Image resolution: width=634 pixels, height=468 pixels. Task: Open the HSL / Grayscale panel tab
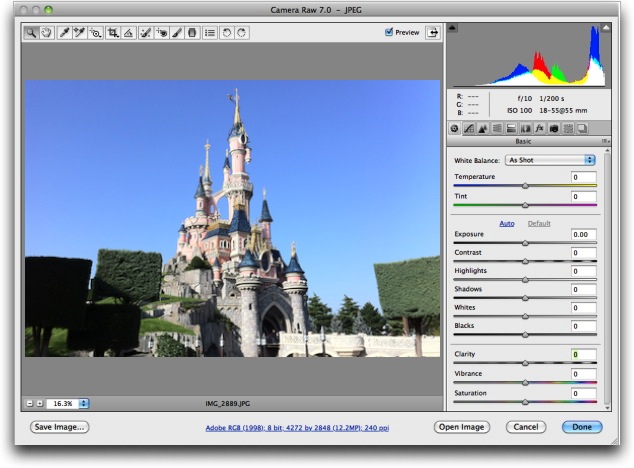[497, 129]
